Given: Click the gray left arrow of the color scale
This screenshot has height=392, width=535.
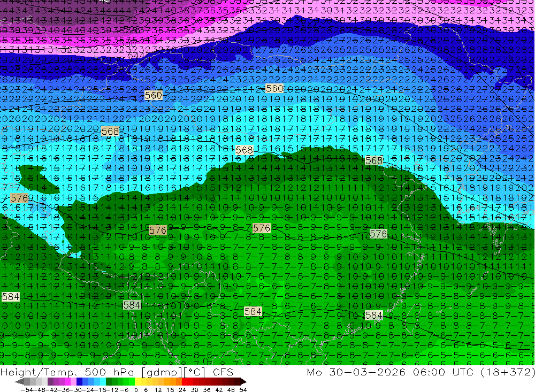Looking at the screenshot, I should tap(19, 382).
